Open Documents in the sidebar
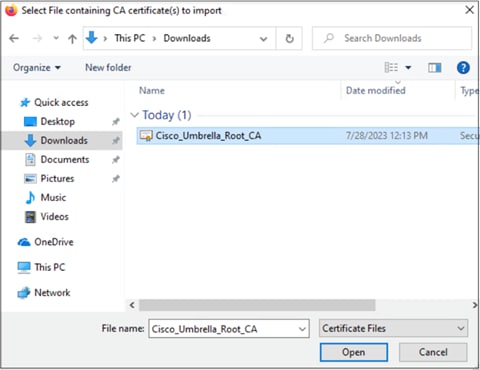The width and height of the screenshot is (480, 370). coord(65,160)
